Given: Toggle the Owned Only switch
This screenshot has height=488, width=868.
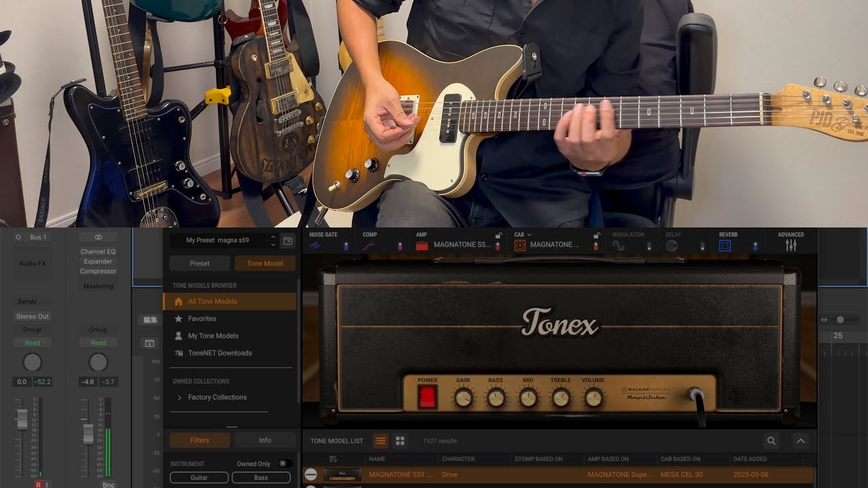Looking at the screenshot, I should (x=285, y=464).
